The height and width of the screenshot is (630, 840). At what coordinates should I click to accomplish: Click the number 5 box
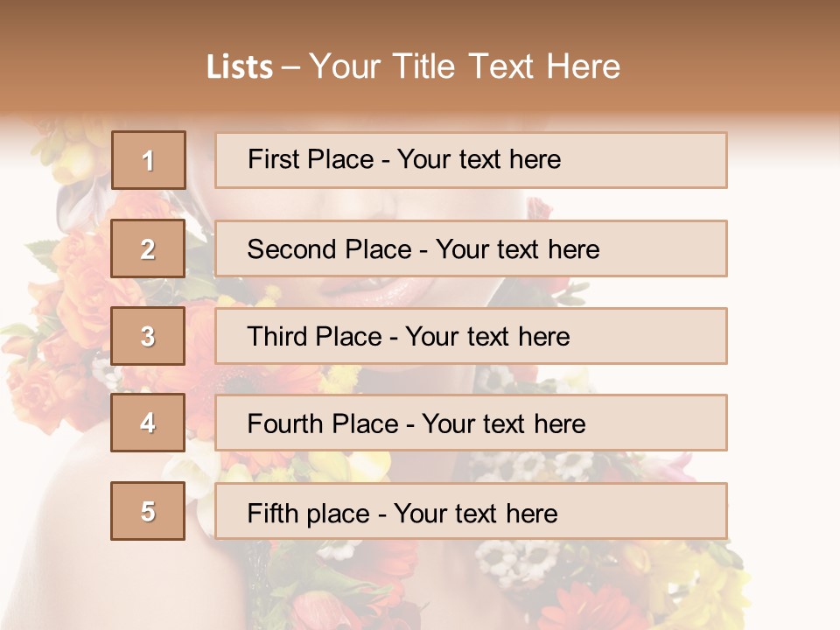[148, 511]
